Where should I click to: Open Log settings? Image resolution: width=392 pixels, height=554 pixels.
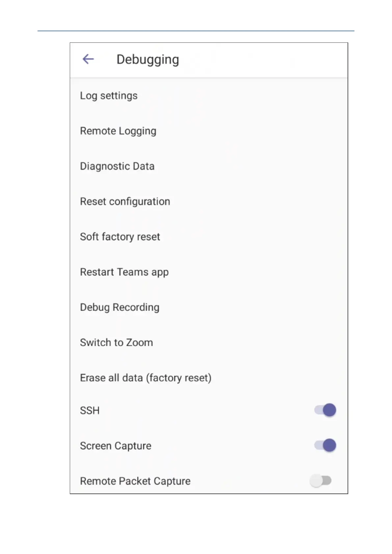[x=109, y=96]
